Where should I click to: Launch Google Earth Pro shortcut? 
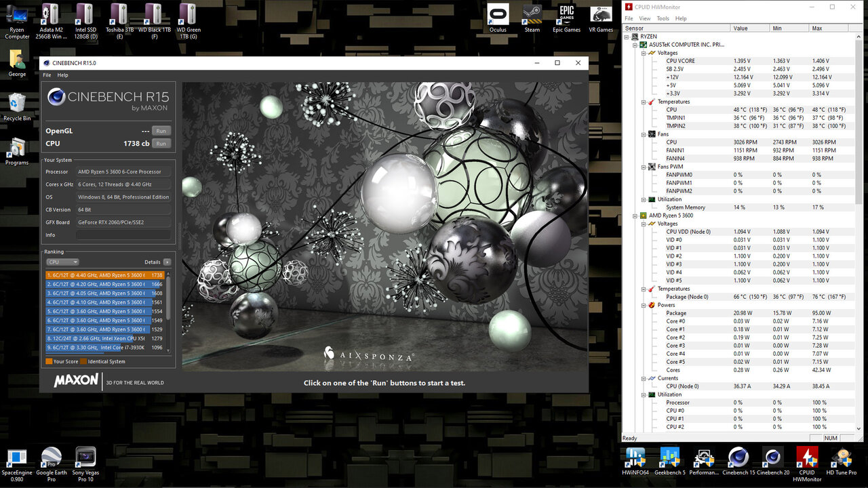coord(52,465)
